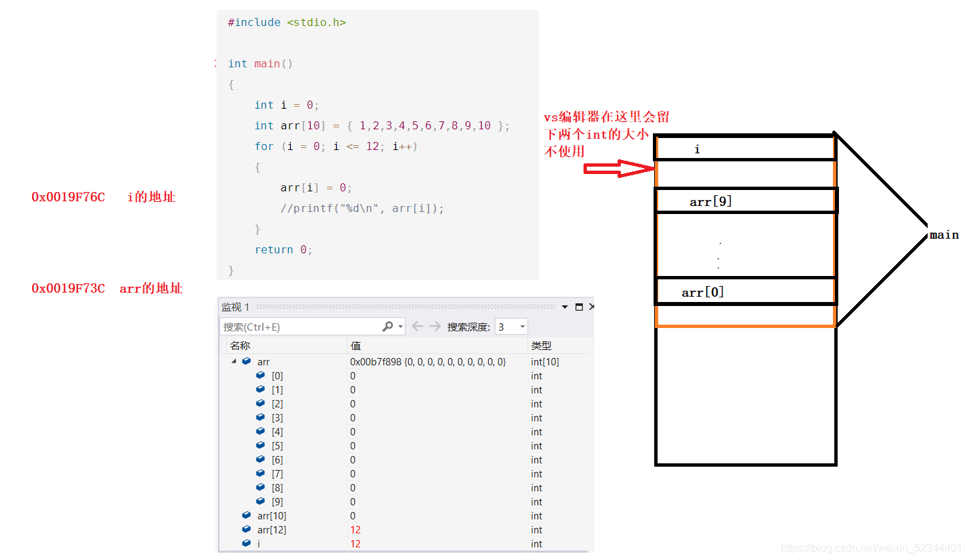Click the red value 12 of variable i

point(355,544)
